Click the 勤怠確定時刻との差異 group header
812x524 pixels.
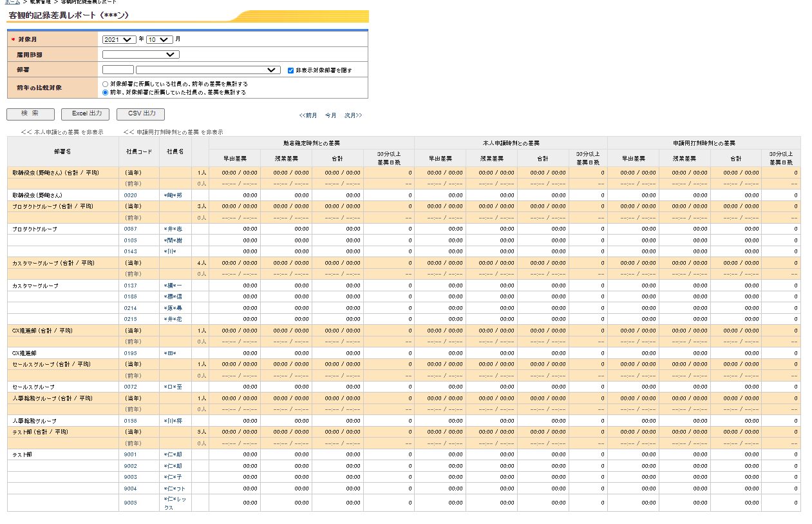[x=312, y=143]
